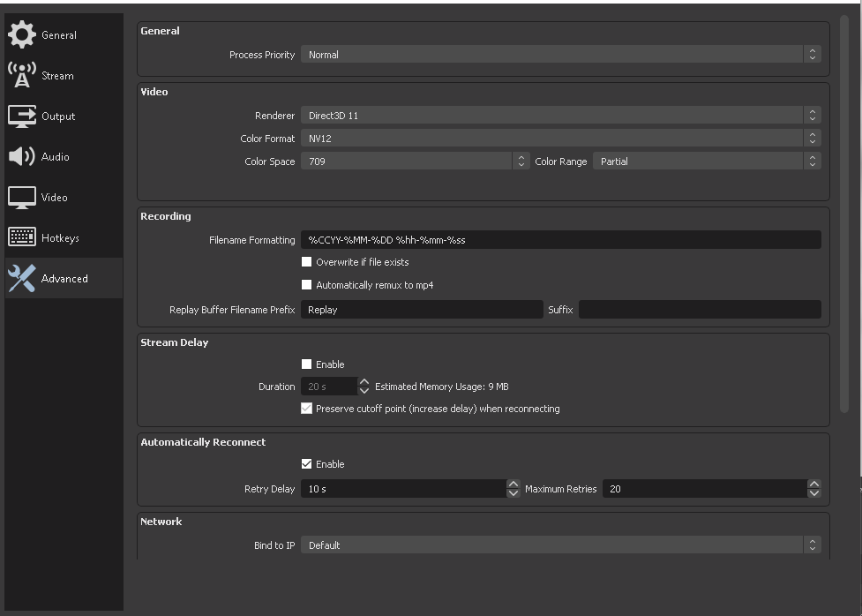Check Automatically remux to mp4
862x616 pixels.
click(307, 285)
